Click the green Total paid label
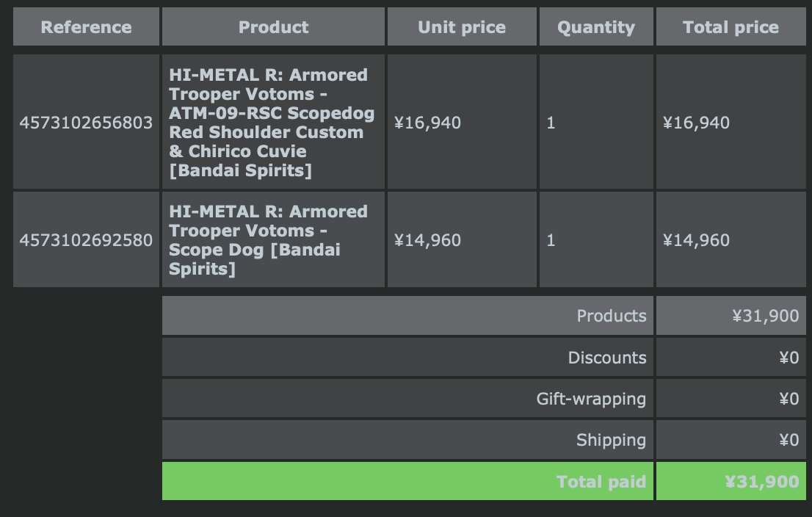The image size is (812, 517). coord(601,482)
